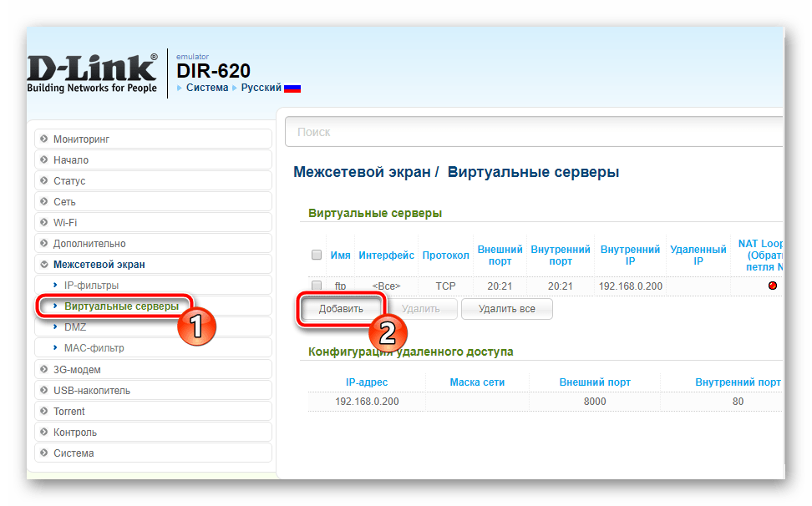Click the arrow icon beside Контроль
The image size is (812, 506).
pyautogui.click(x=43, y=433)
